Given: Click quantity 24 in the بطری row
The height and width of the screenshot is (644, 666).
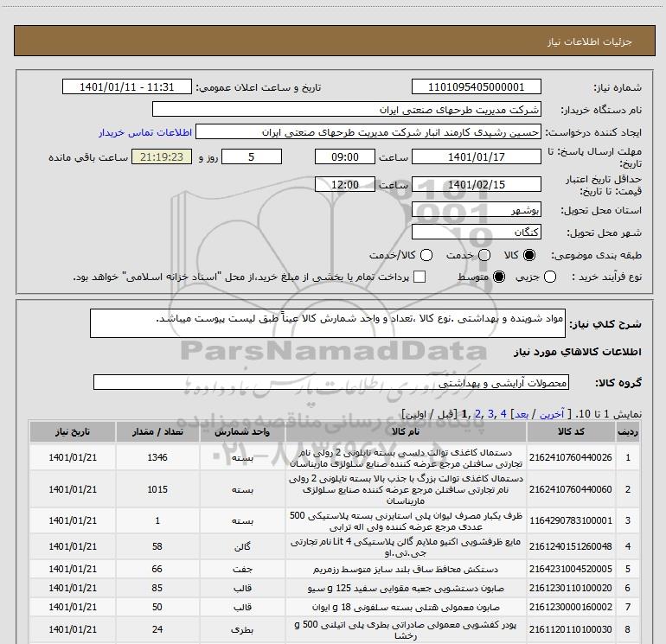Looking at the screenshot, I should 157,629.
